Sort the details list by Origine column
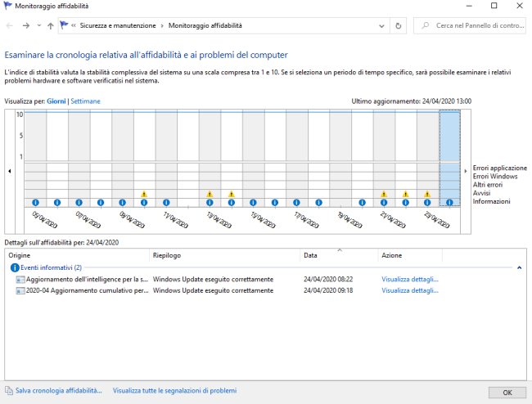 (x=77, y=255)
